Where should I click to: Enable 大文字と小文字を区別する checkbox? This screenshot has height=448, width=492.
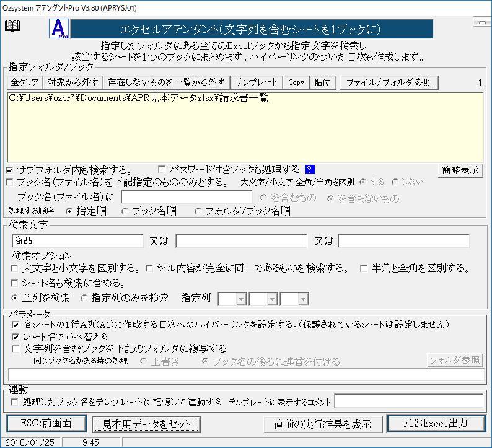[14, 268]
